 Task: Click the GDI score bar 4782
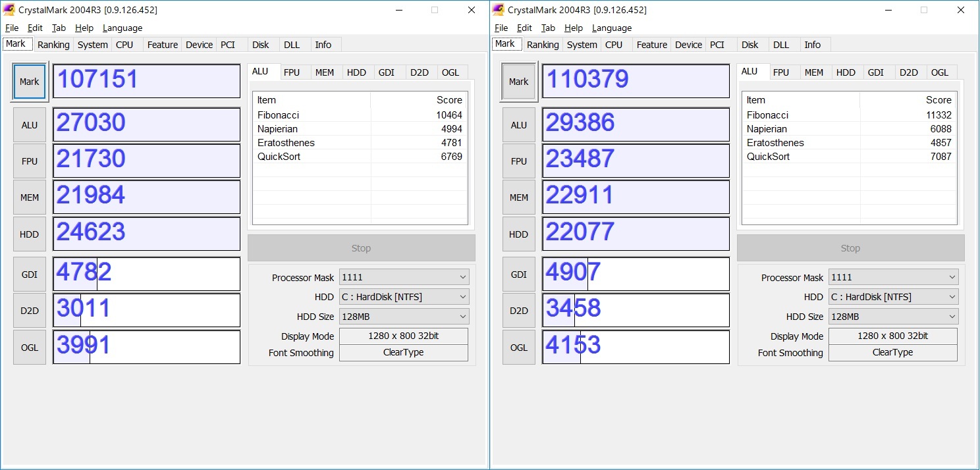[x=146, y=274]
